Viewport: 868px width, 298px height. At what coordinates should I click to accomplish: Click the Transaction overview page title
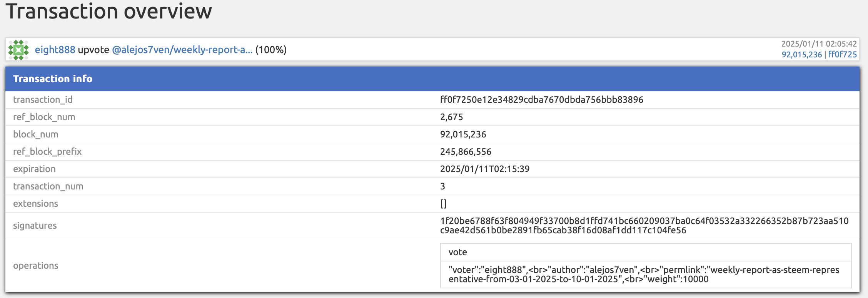(x=108, y=11)
